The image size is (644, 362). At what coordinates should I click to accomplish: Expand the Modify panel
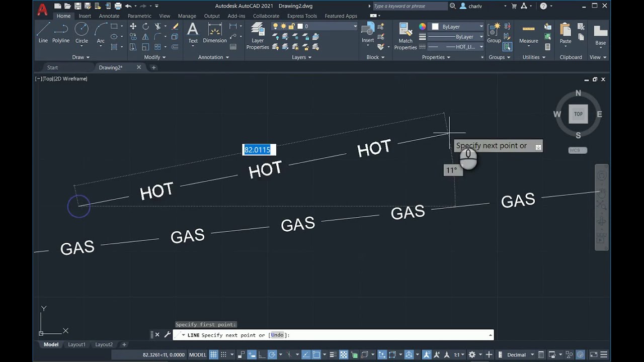(154, 57)
